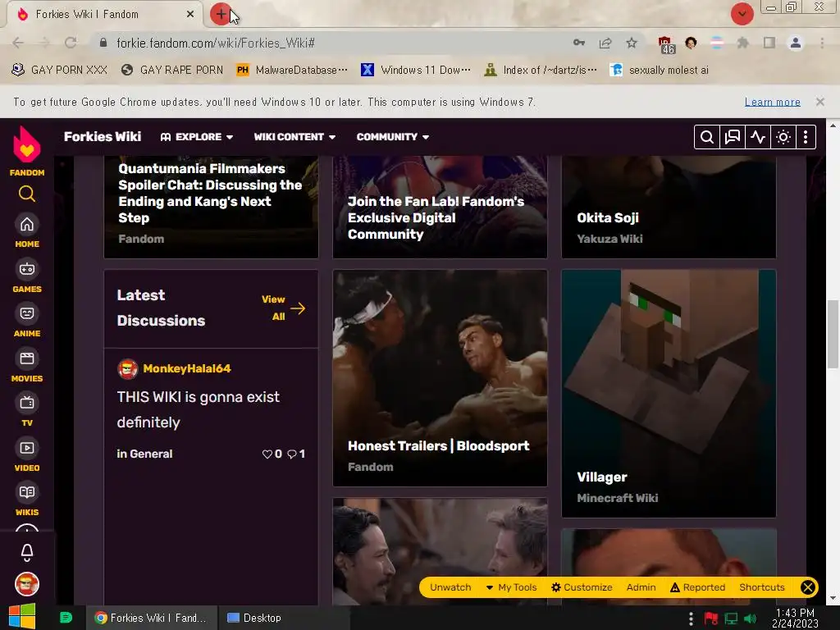Open the Windows Start button

(x=22, y=617)
